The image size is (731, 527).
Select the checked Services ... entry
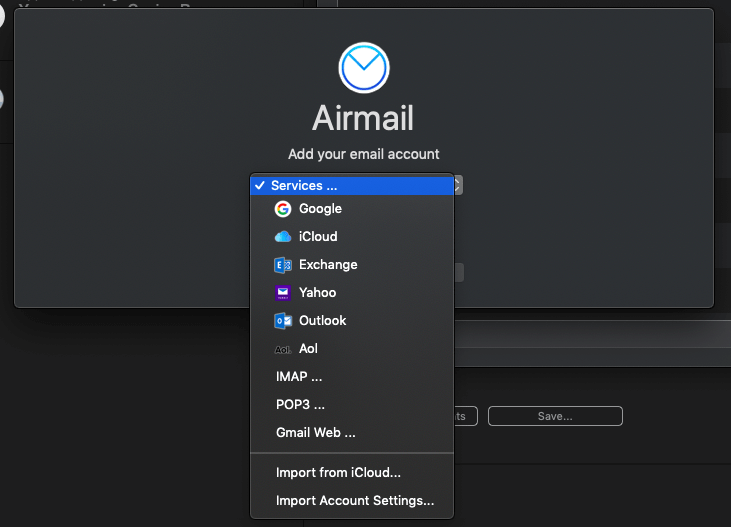click(x=352, y=186)
